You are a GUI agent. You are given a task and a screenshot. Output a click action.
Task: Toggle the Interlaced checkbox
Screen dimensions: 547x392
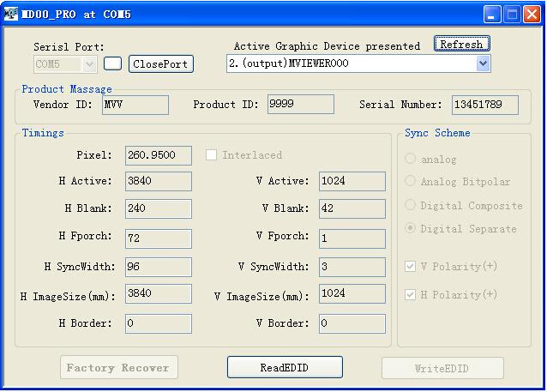coord(212,155)
